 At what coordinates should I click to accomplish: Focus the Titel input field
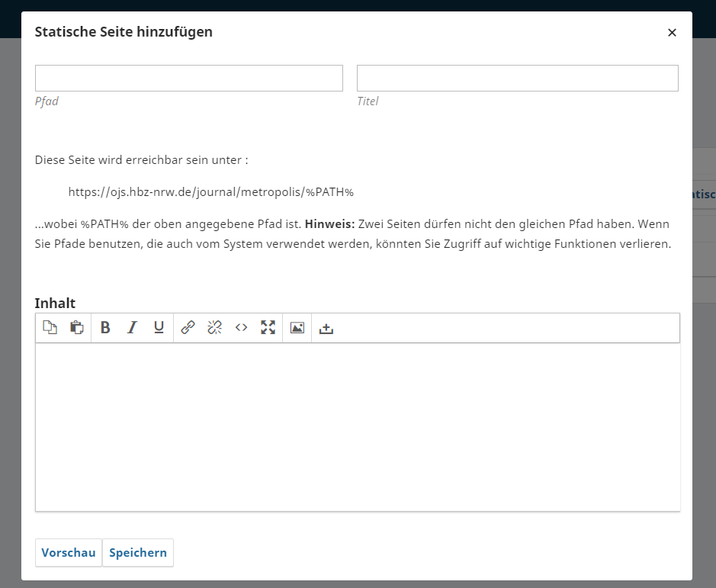pyautogui.click(x=517, y=79)
